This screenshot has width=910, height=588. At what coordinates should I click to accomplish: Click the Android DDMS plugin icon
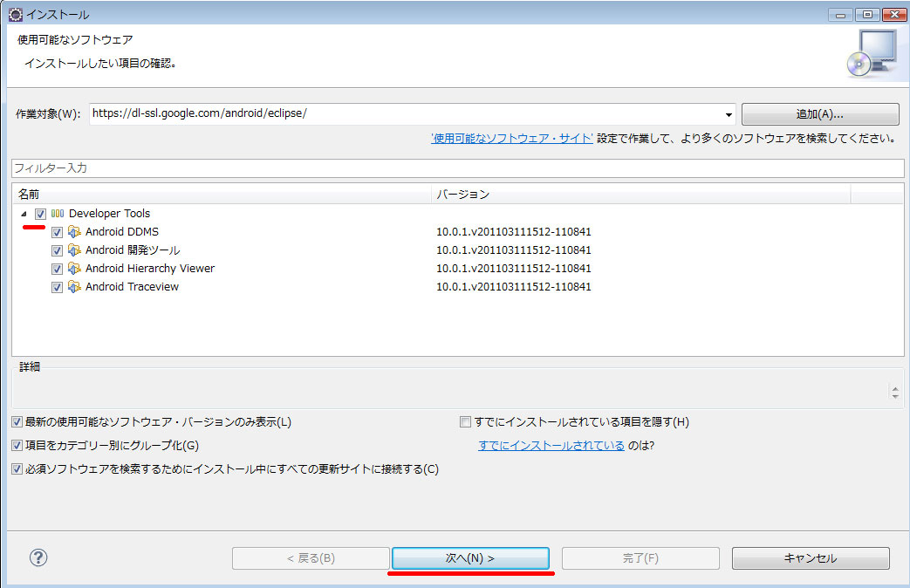pos(74,232)
